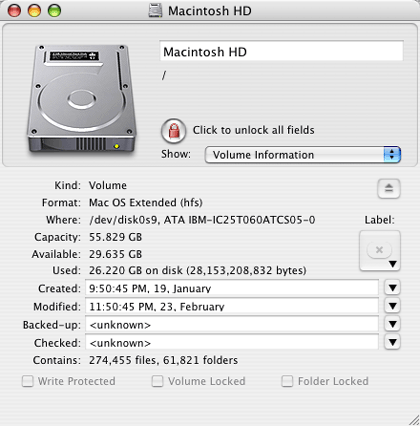Toggle the Volume Locked checkbox

tap(157, 381)
